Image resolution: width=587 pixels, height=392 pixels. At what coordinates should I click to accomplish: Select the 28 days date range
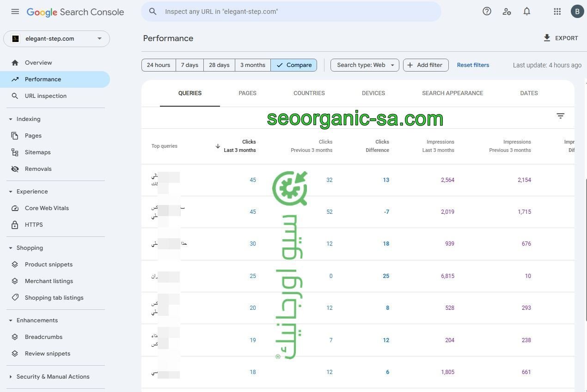[219, 65]
